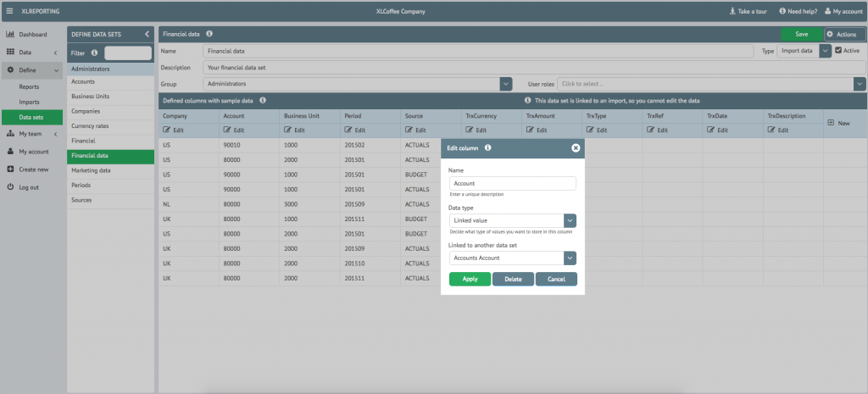Edit the Business Unit column
Screen dimensions: 868x394
294,130
